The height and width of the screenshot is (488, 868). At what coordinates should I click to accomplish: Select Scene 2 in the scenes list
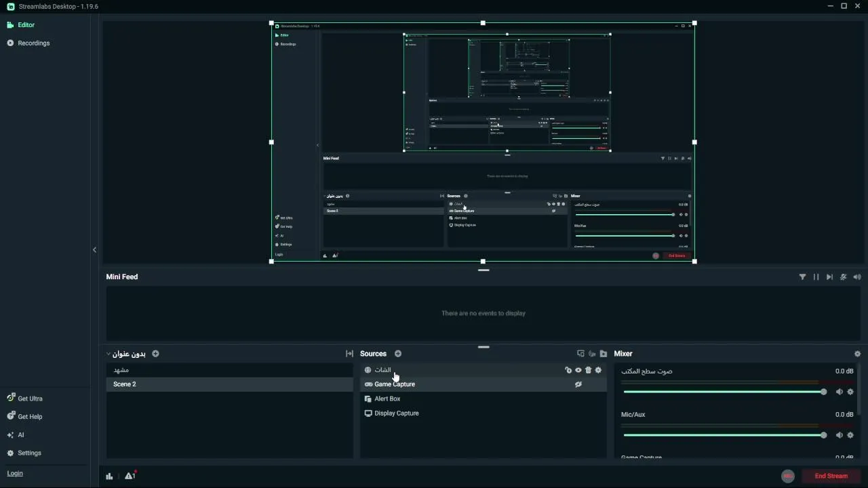pos(229,384)
